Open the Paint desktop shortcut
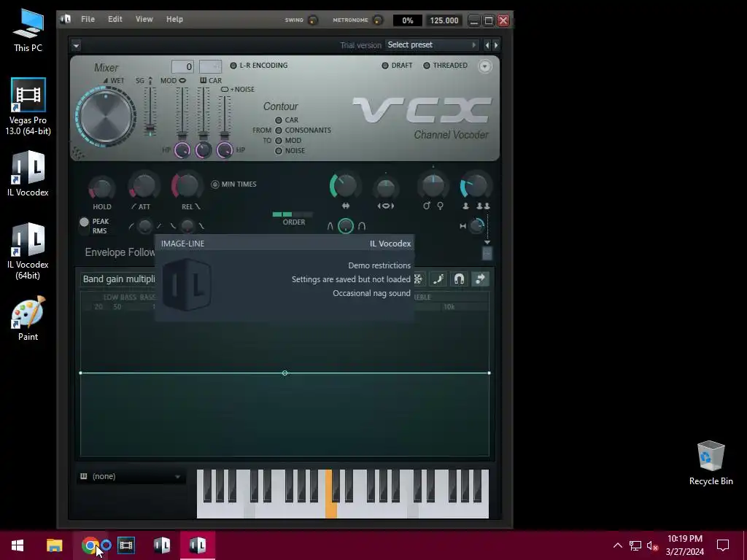The image size is (747, 560). pyautogui.click(x=28, y=319)
